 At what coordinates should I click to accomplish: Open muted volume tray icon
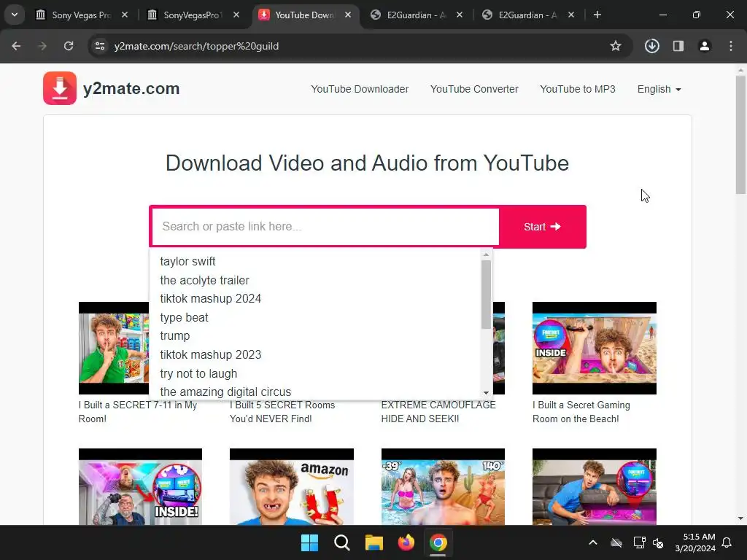point(659,542)
